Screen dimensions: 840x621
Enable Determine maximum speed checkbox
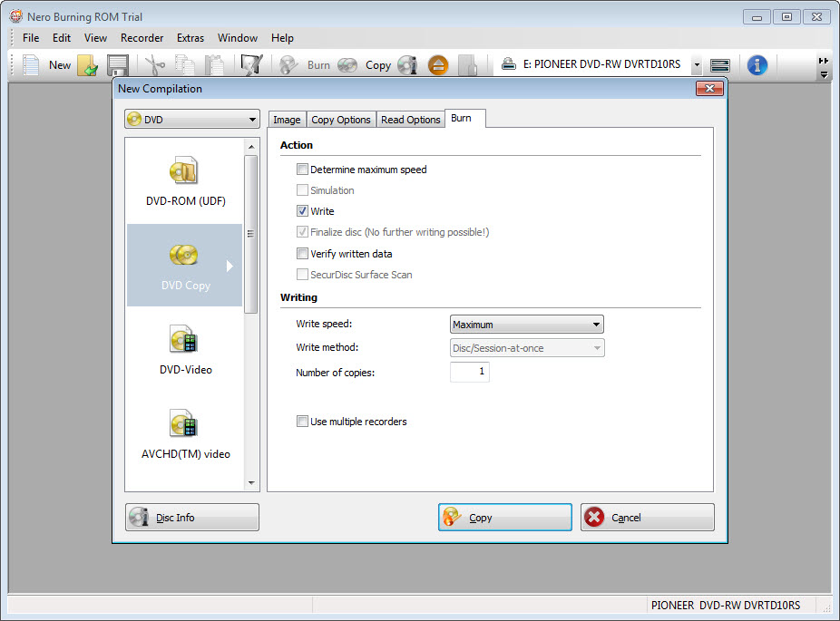click(303, 170)
